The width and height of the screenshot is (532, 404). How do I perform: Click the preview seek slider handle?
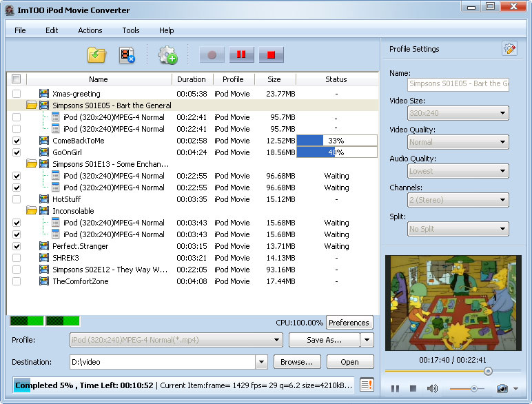click(488, 371)
